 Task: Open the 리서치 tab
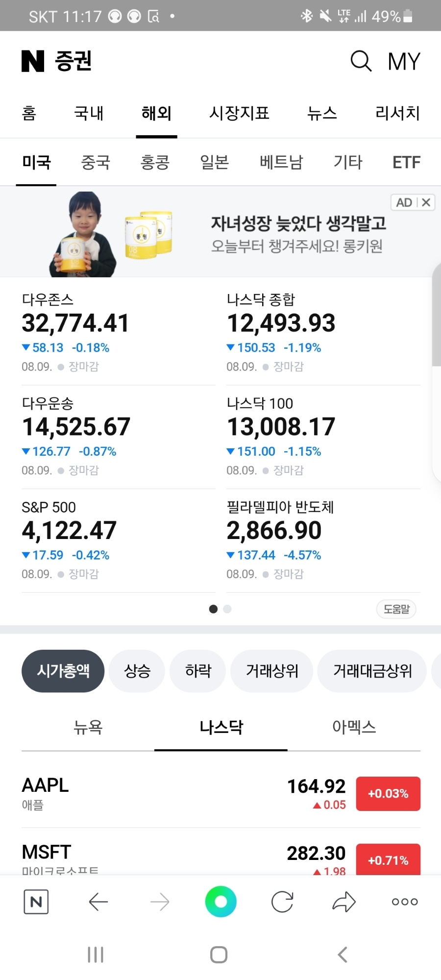coord(397,113)
